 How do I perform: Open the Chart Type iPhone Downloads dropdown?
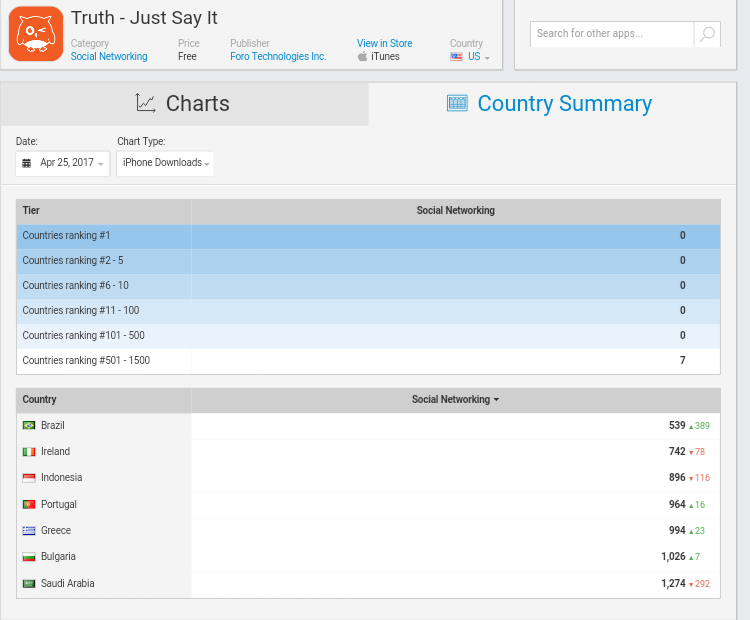tap(165, 163)
